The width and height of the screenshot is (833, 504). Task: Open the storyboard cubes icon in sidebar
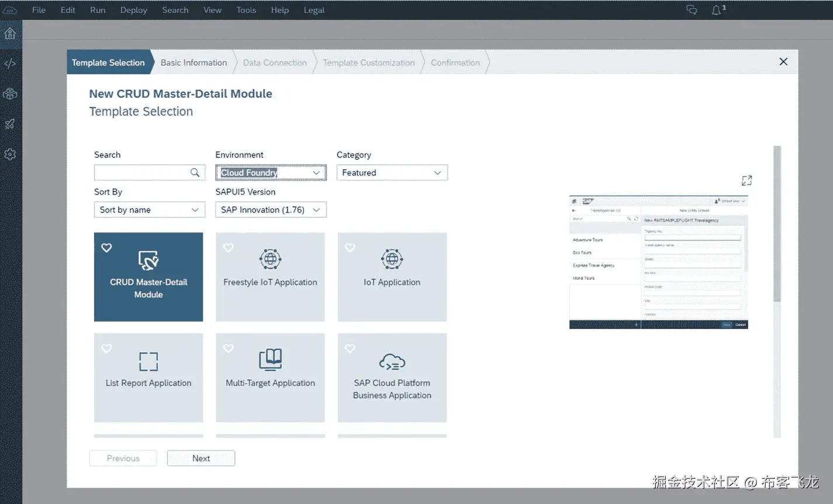pos(10,93)
